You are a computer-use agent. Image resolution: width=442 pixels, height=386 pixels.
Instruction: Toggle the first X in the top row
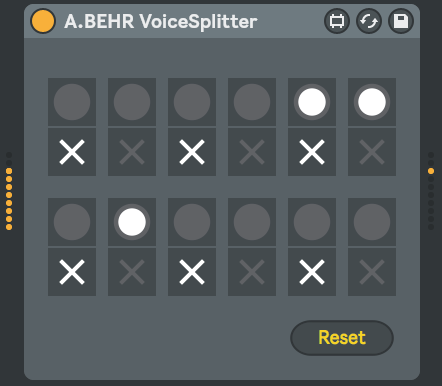[72, 152]
